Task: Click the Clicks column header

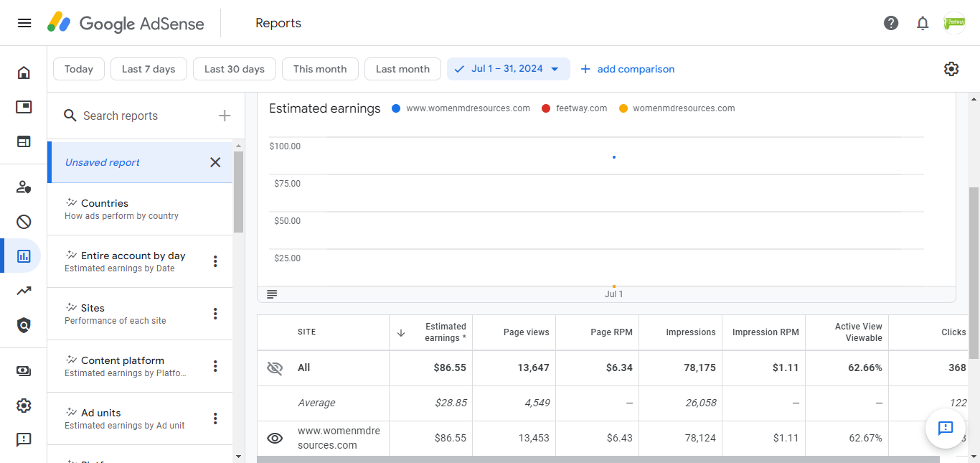Action: pyautogui.click(x=953, y=332)
